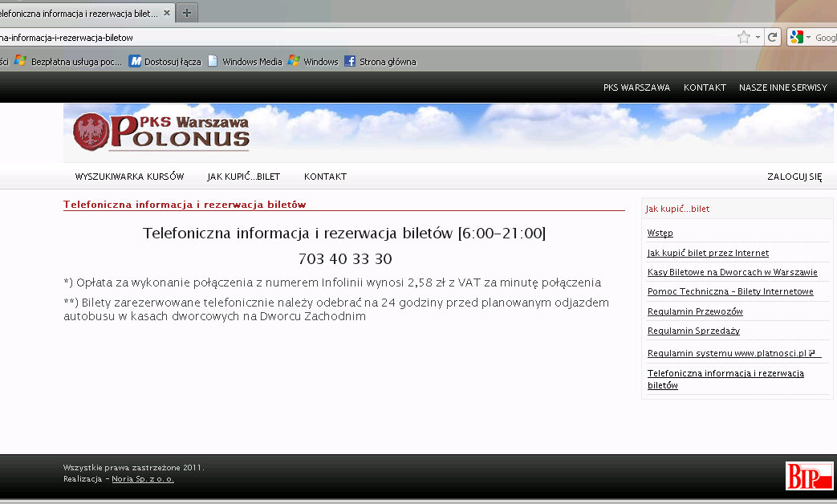This screenshot has height=504, width=837.
Task: Click the PKS Warszawa Polonus logo
Action: [x=161, y=132]
